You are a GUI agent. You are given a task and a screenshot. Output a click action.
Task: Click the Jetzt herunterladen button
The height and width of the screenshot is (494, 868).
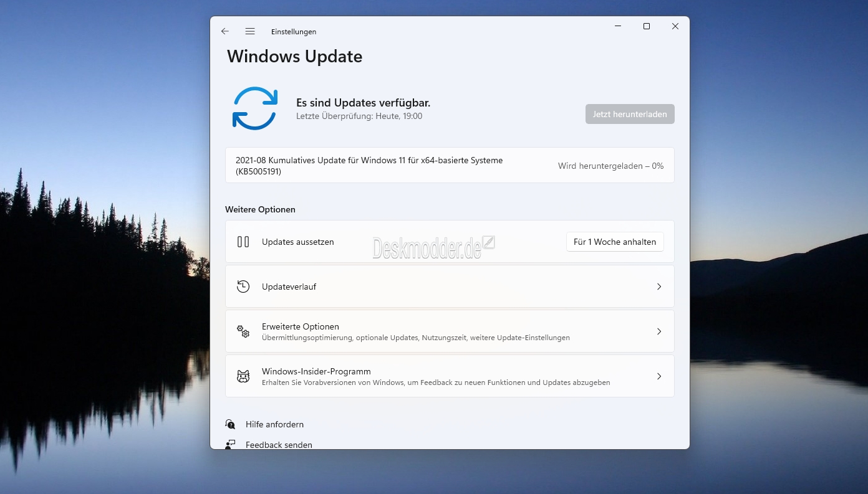[630, 114]
